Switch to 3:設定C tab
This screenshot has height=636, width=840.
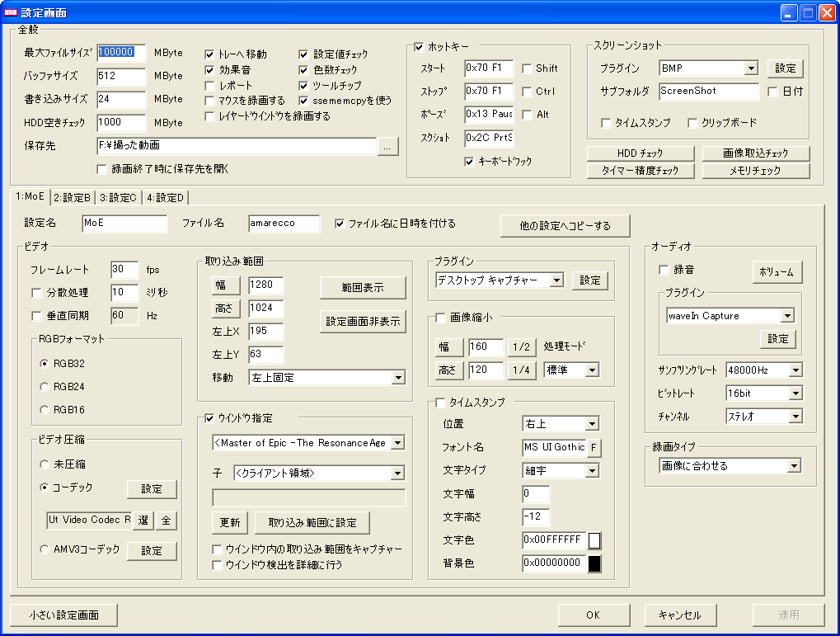119,198
